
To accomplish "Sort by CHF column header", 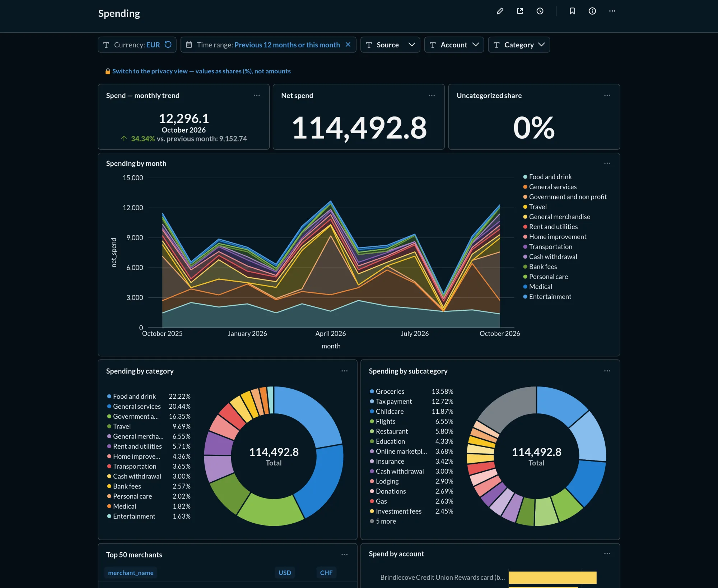I will (326, 573).
